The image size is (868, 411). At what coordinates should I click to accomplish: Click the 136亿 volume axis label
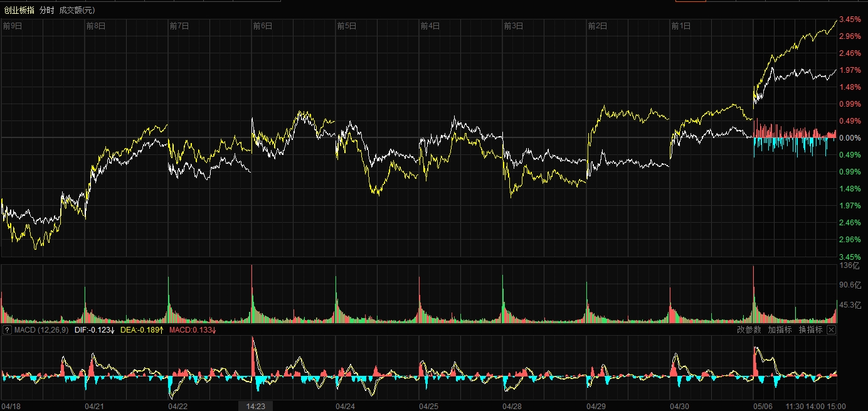[848, 265]
